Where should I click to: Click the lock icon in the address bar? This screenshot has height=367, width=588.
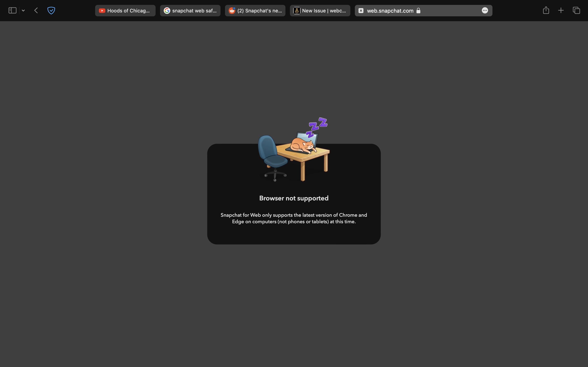coord(418,11)
